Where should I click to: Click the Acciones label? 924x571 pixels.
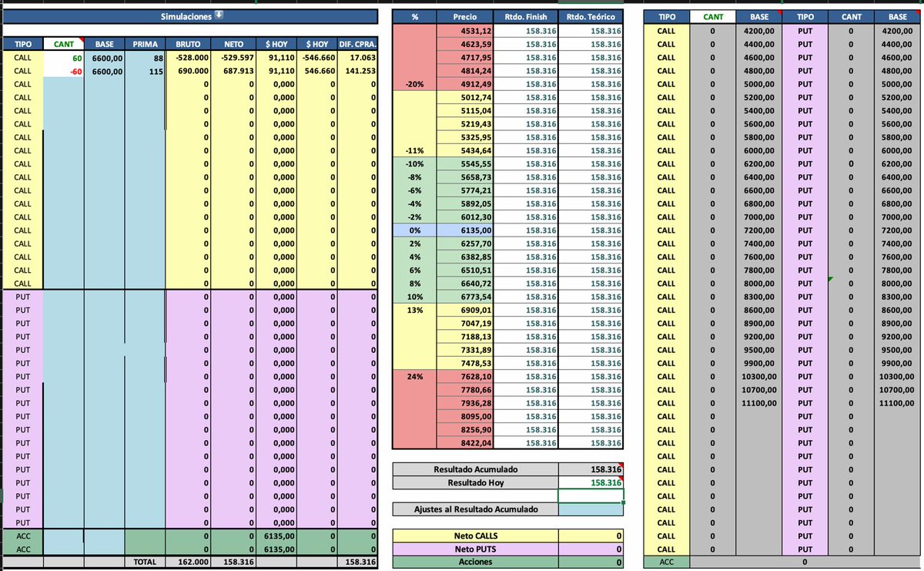(x=476, y=562)
